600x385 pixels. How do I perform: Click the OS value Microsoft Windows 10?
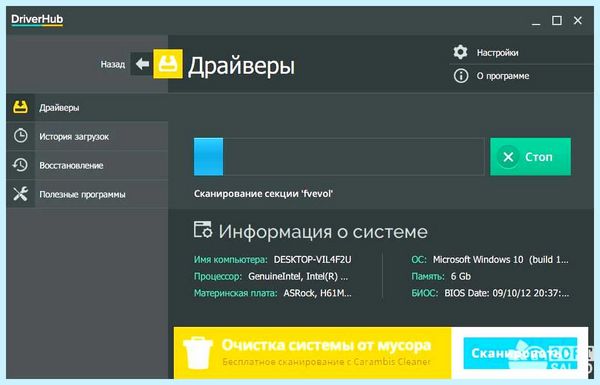click(501, 260)
